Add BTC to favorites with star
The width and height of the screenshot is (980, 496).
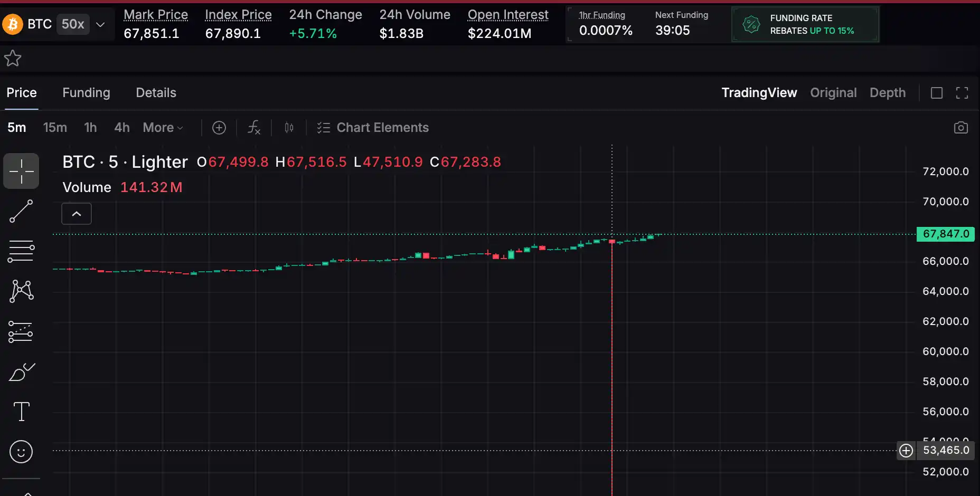pyautogui.click(x=13, y=59)
